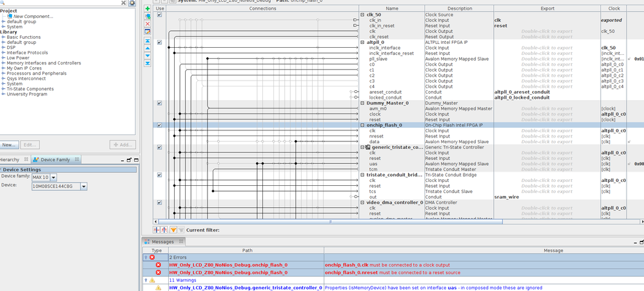Click the second connection-display icon beside the filter
This screenshot has width=644, height=291.
pos(164,230)
